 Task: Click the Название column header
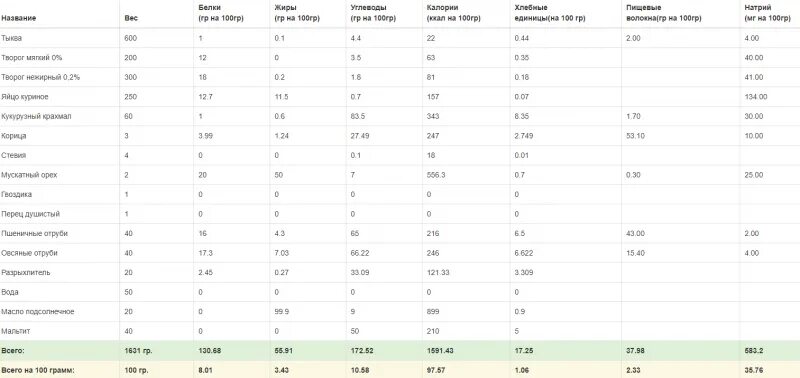click(x=19, y=18)
